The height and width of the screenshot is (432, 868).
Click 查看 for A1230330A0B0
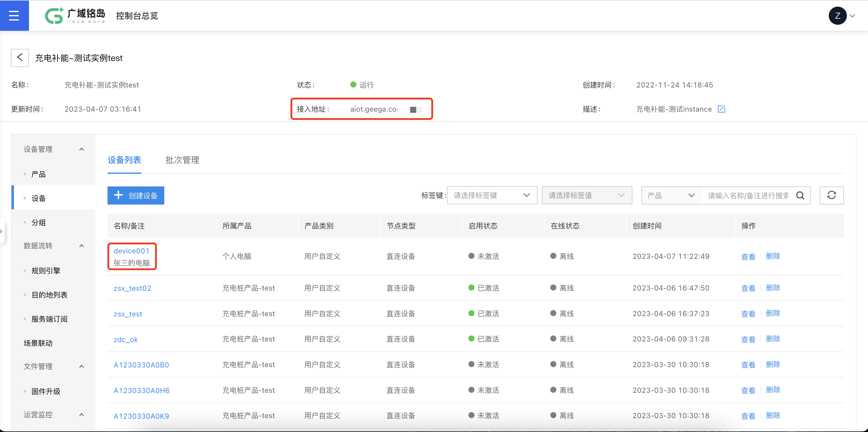[x=748, y=365]
